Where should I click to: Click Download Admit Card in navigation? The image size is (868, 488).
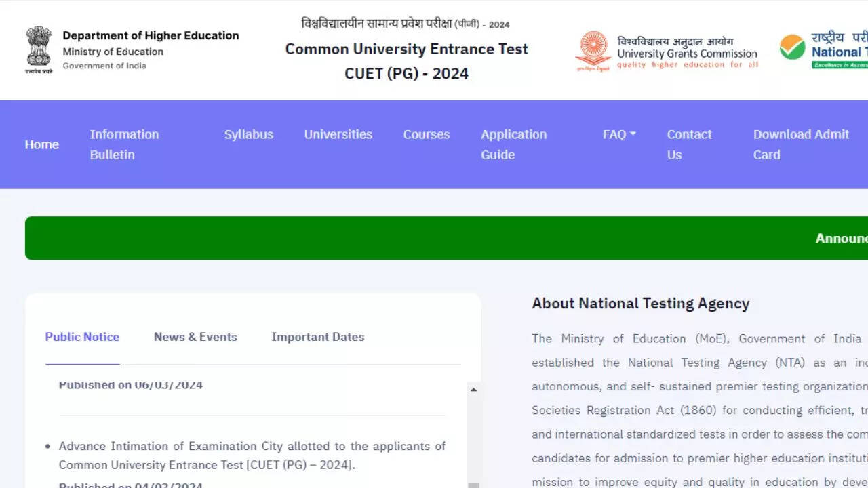[801, 144]
